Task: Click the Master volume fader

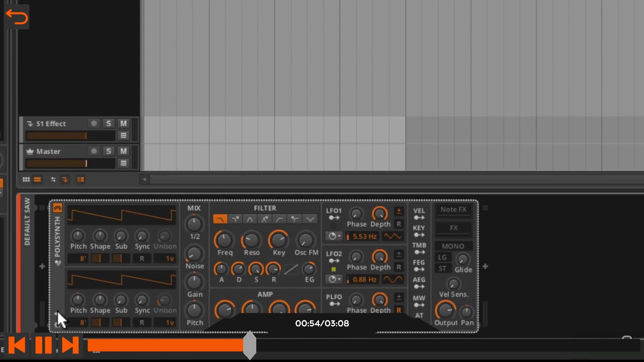Action: 70,163
